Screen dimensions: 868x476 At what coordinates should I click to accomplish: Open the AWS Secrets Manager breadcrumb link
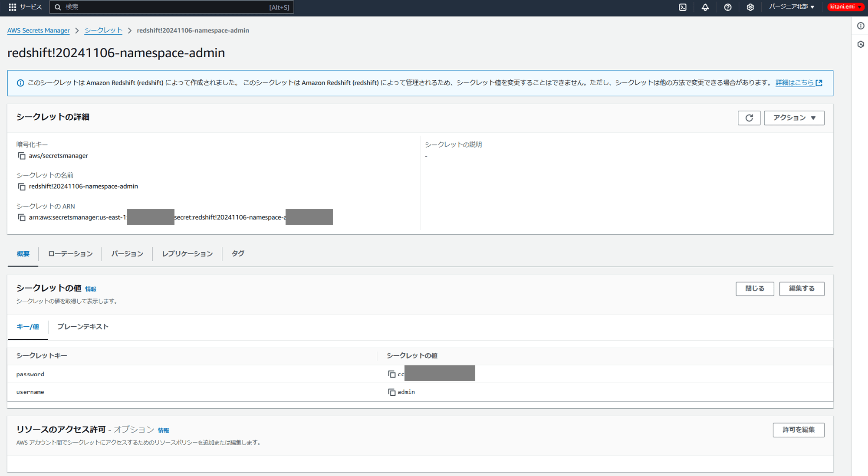[x=38, y=30]
